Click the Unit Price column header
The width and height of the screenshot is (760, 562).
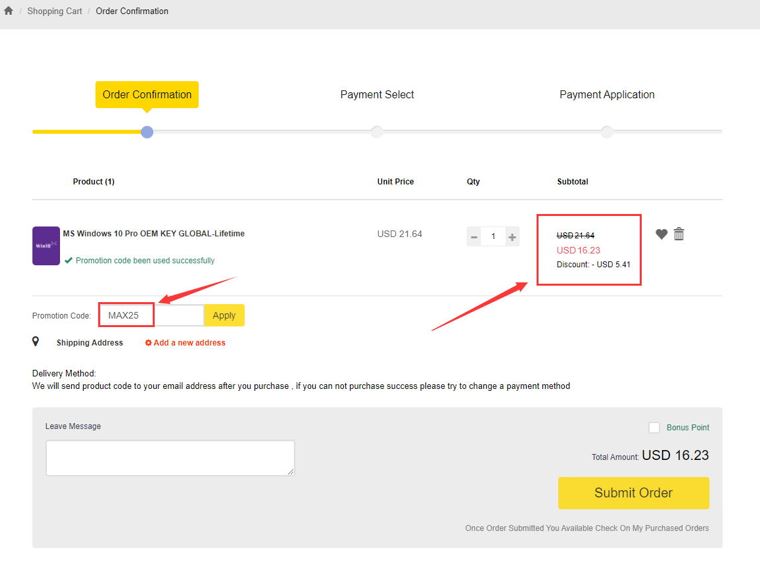click(396, 181)
